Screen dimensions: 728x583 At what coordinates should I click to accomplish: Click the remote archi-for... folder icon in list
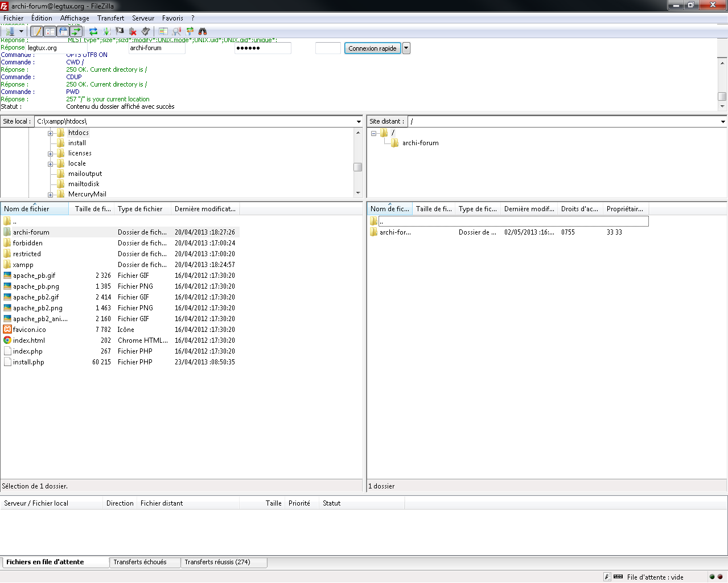(x=374, y=232)
